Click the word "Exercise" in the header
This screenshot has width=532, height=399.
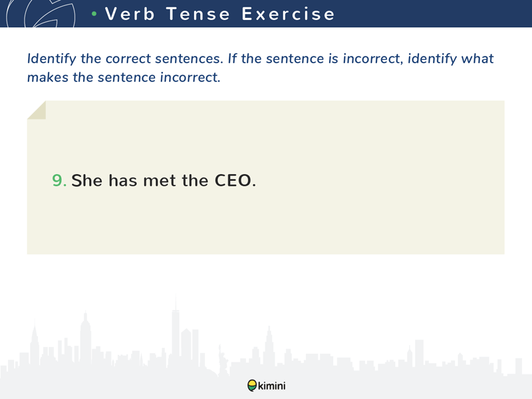pyautogui.click(x=289, y=14)
